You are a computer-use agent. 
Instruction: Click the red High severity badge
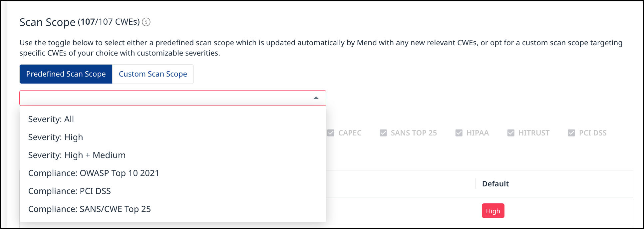click(x=493, y=211)
